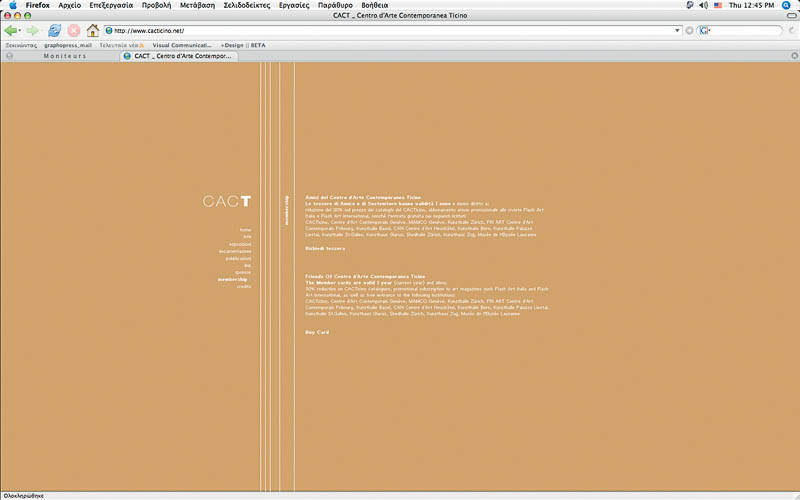Image resolution: width=800 pixels, height=500 pixels.
Task: Open the Firefox application menu
Action: [37, 5]
